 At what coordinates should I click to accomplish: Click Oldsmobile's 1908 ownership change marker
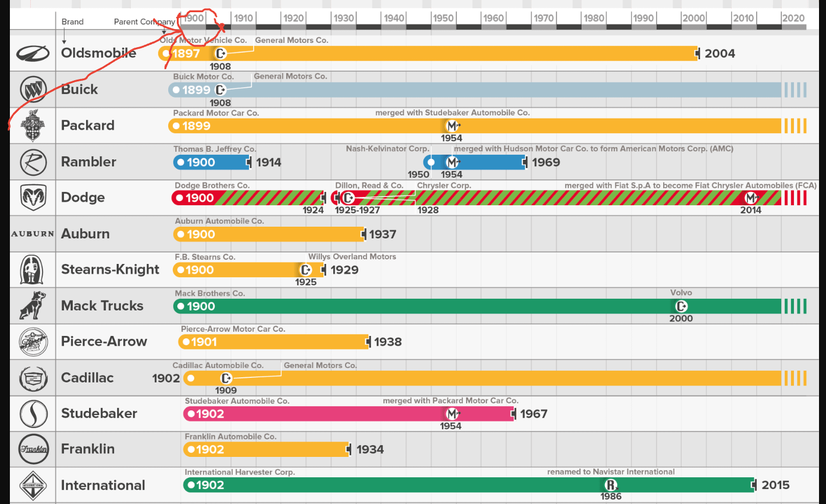click(220, 54)
